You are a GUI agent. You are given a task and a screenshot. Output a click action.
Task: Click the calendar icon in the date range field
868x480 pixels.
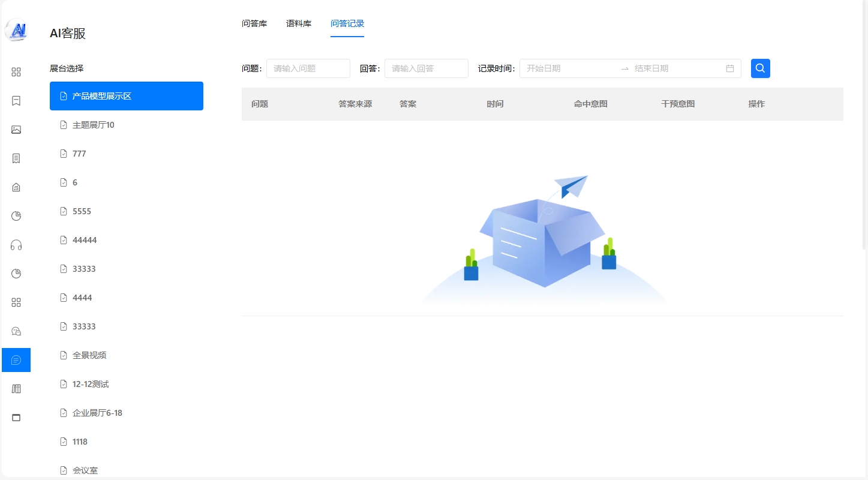point(729,68)
